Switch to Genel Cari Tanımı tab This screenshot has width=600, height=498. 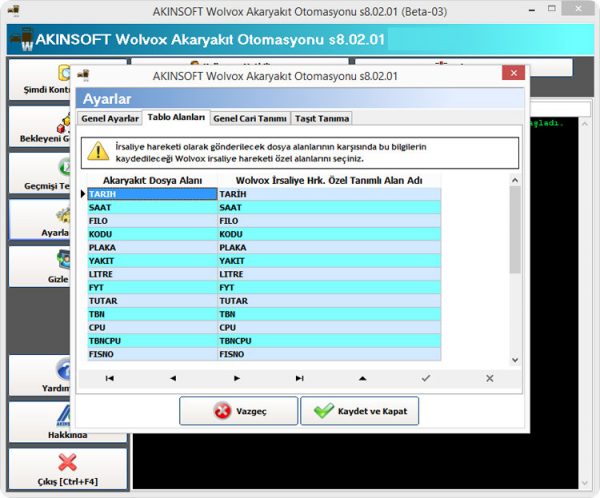click(250, 119)
